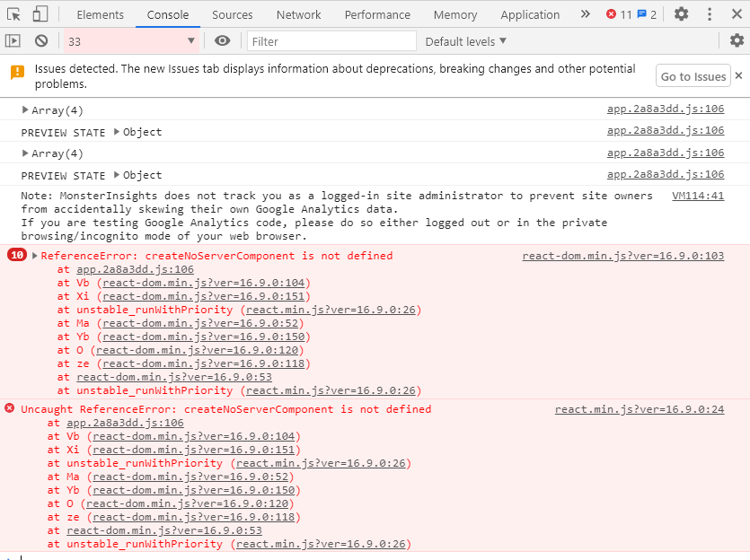Image resolution: width=750 pixels, height=560 pixels.
Task: Expand the grouped ReferenceError stack trace
Action: [35, 256]
